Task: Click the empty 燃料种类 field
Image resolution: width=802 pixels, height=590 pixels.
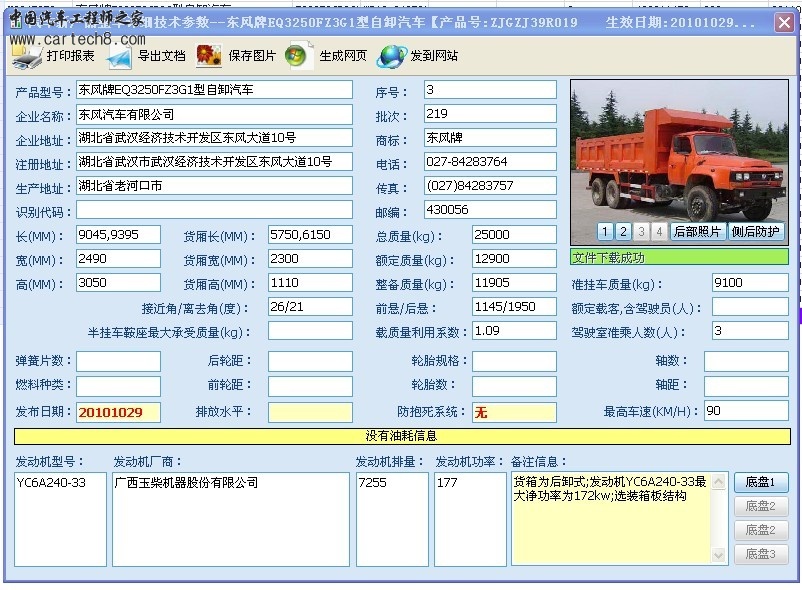Action: click(x=118, y=387)
